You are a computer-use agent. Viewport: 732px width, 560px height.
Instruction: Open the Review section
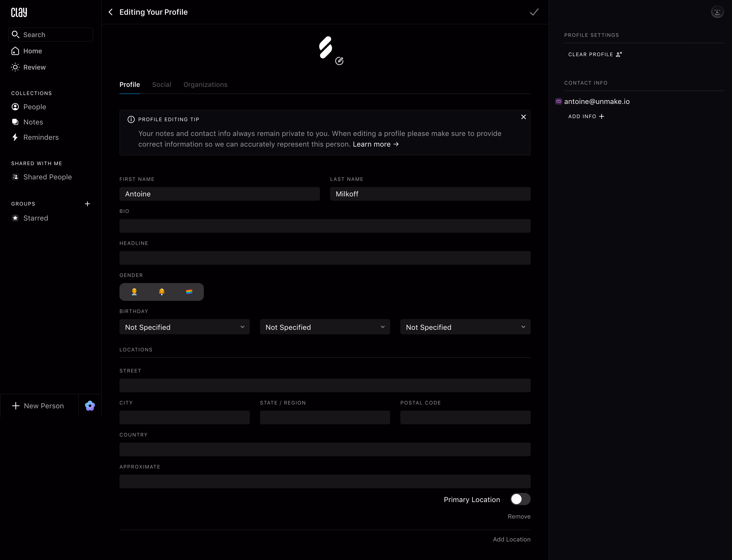coord(28,67)
